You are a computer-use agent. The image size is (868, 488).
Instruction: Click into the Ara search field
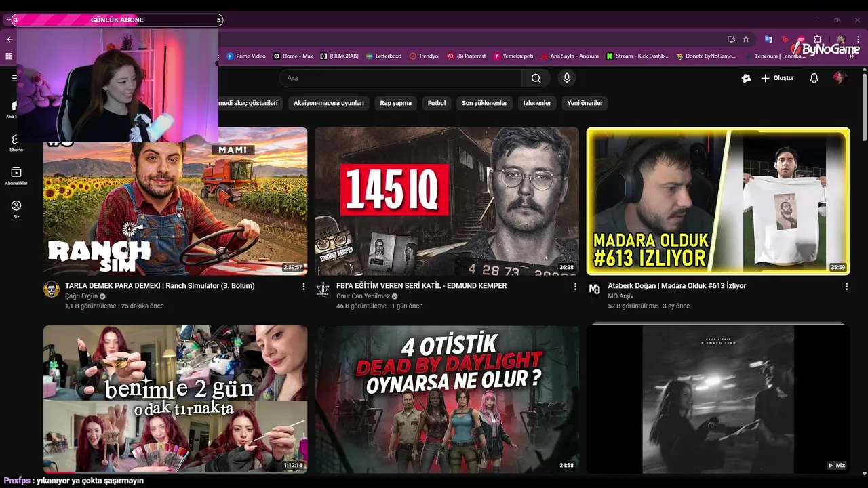pyautogui.click(x=401, y=78)
